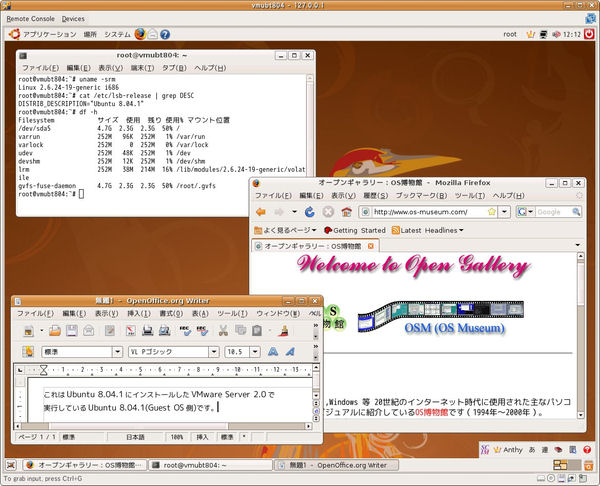Screen dimensions: 600x486
Task: Toggle the Anthy input method indicator
Action: tap(509, 450)
